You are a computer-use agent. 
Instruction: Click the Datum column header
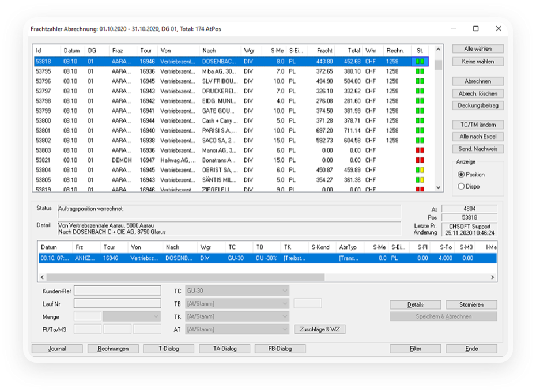pyautogui.click(x=72, y=51)
